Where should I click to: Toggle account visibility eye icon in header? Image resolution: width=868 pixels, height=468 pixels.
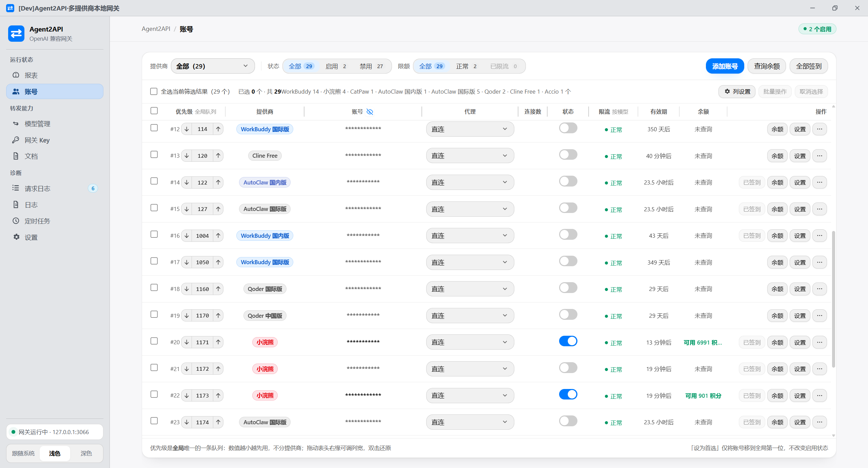click(x=370, y=112)
